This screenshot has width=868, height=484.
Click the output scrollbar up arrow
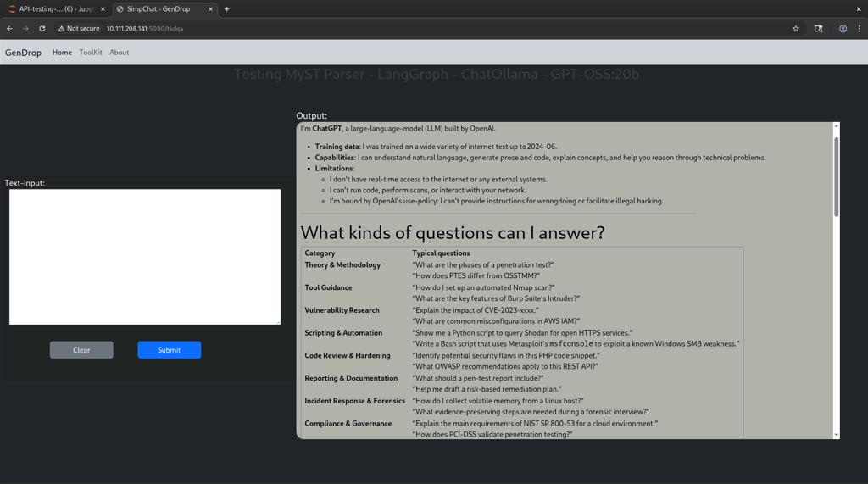point(836,126)
